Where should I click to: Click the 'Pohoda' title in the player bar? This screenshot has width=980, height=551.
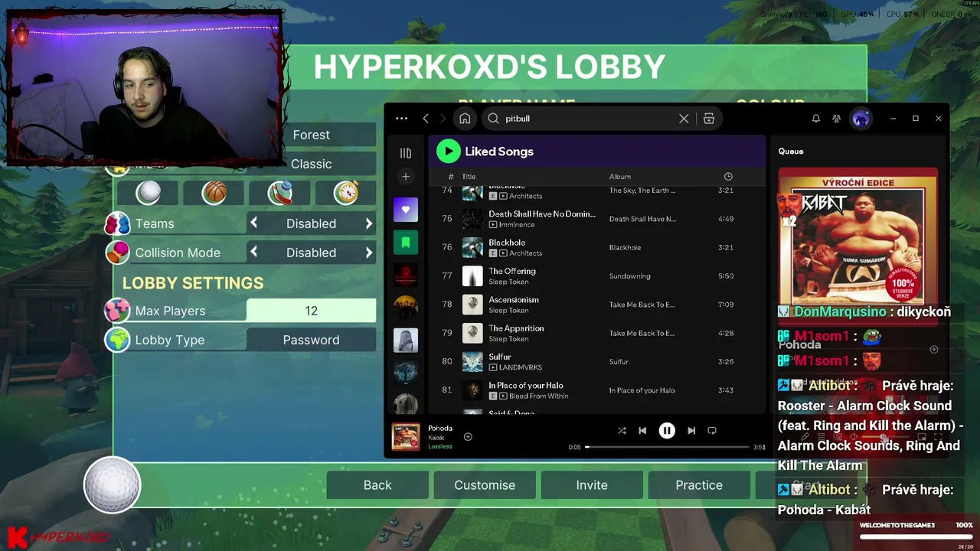440,429
